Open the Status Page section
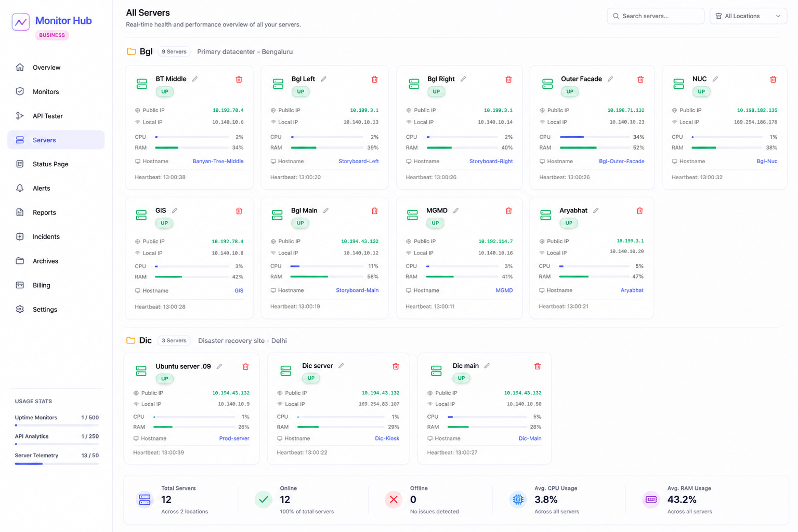 coord(56,164)
